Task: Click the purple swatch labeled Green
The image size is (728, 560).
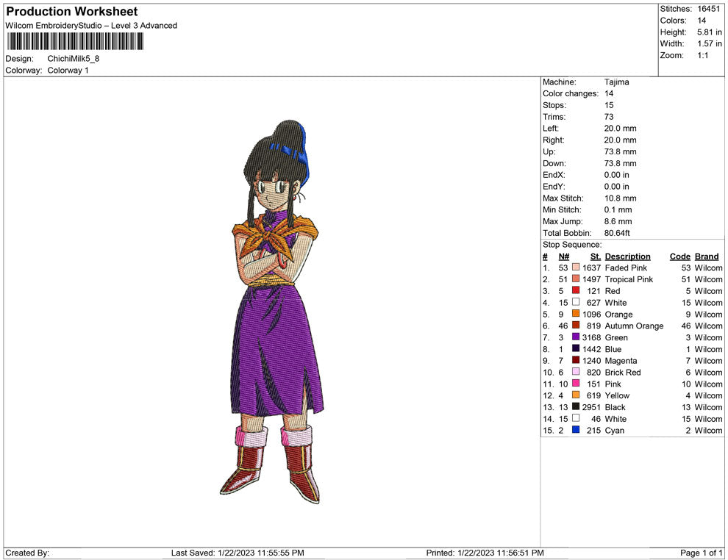Action: point(576,337)
